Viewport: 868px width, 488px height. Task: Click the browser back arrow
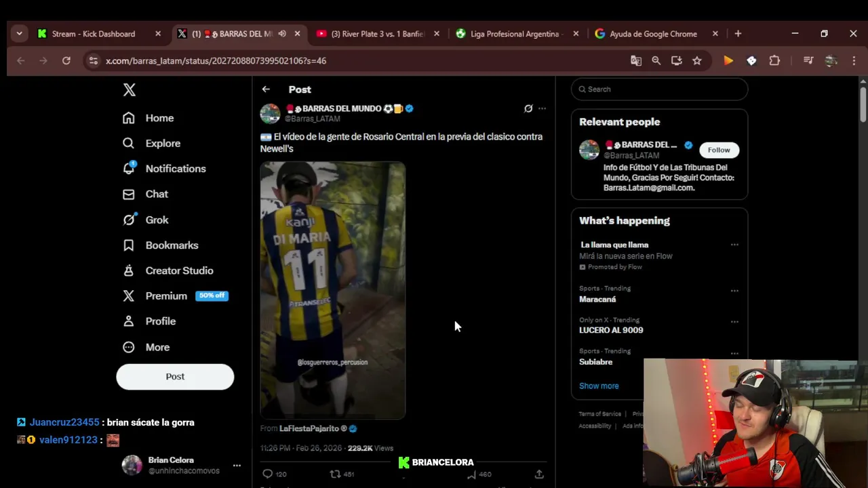point(20,60)
